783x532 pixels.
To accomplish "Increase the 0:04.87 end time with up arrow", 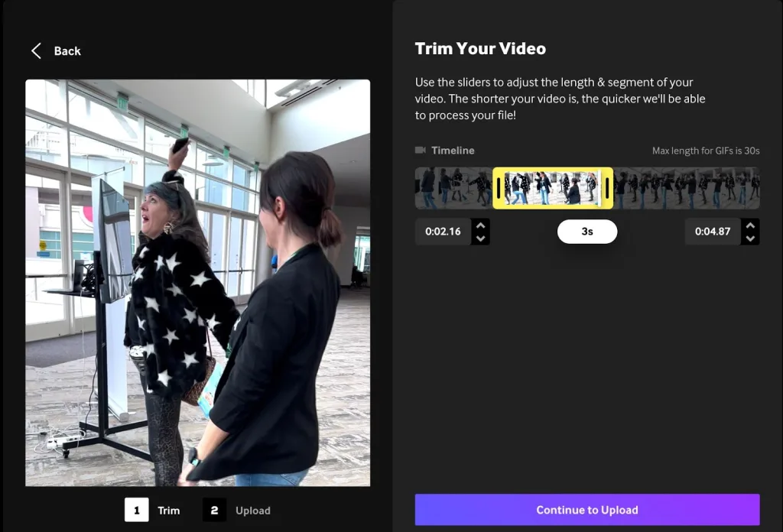I will point(750,225).
